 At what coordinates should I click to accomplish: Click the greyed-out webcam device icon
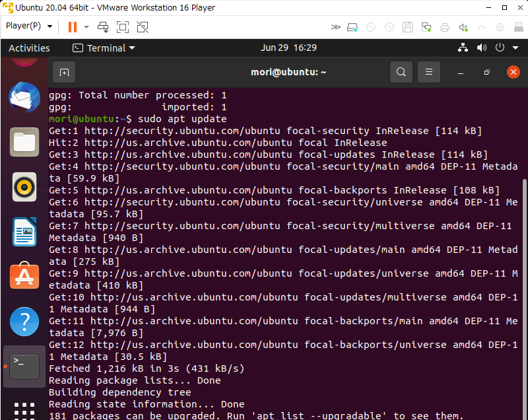pyautogui.click(x=500, y=27)
